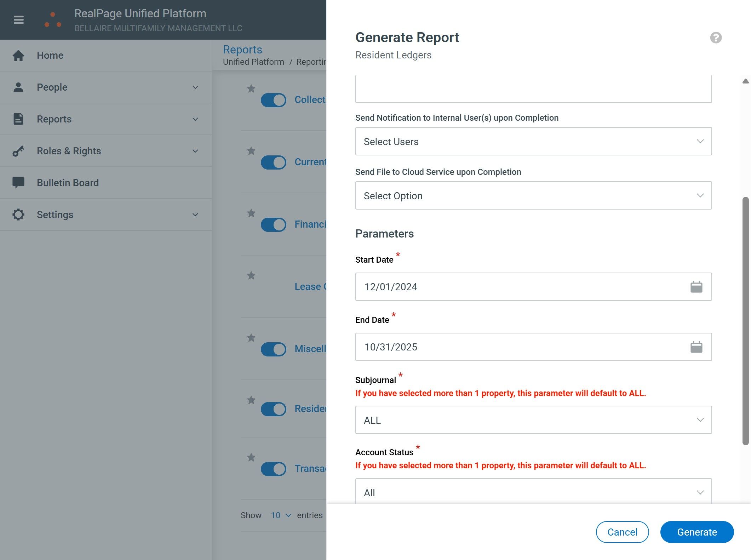Screen dimensions: 751x560
Task: Click the RealPage logo icon
Action: (53, 20)
